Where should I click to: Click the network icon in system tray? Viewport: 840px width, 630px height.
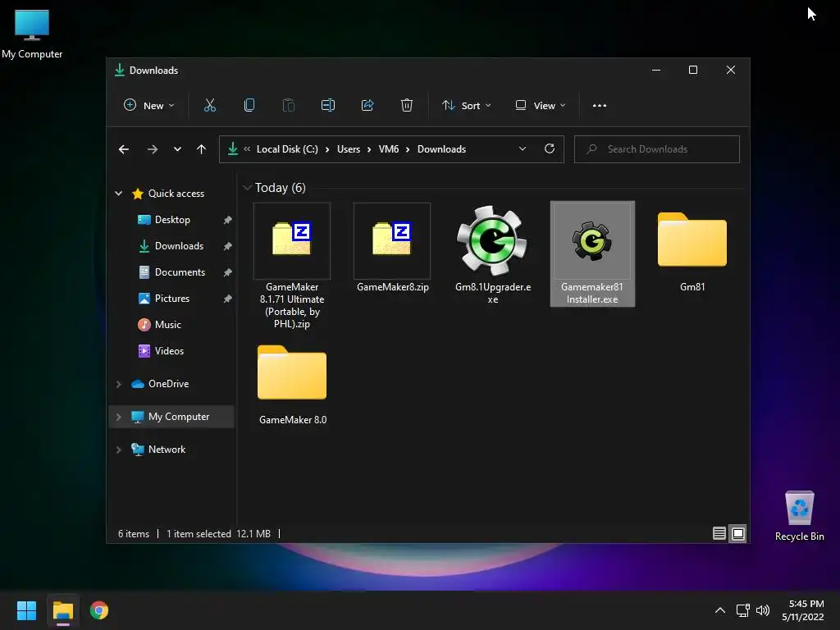(x=742, y=610)
